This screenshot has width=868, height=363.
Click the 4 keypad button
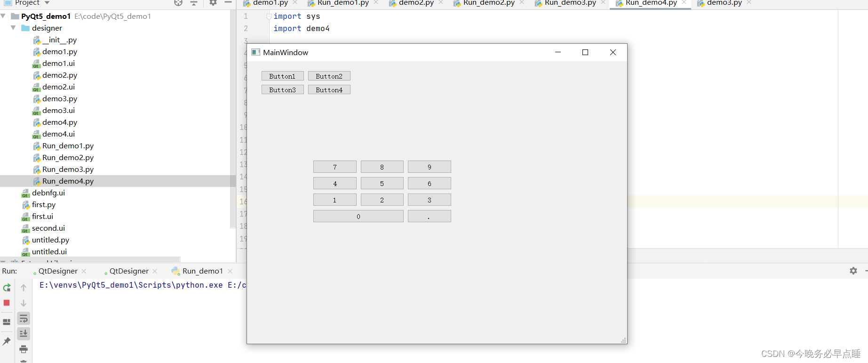(x=335, y=184)
